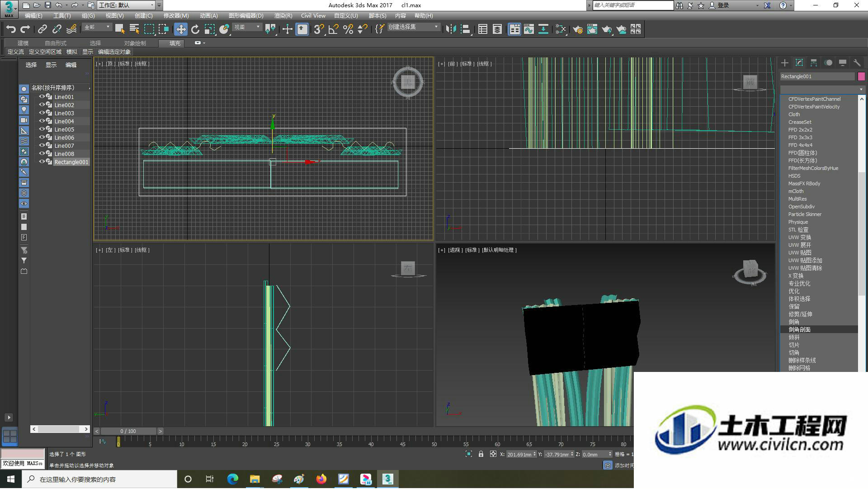Toggle the 3D Snaps icon
This screenshot has width=868, height=489.
[319, 29]
